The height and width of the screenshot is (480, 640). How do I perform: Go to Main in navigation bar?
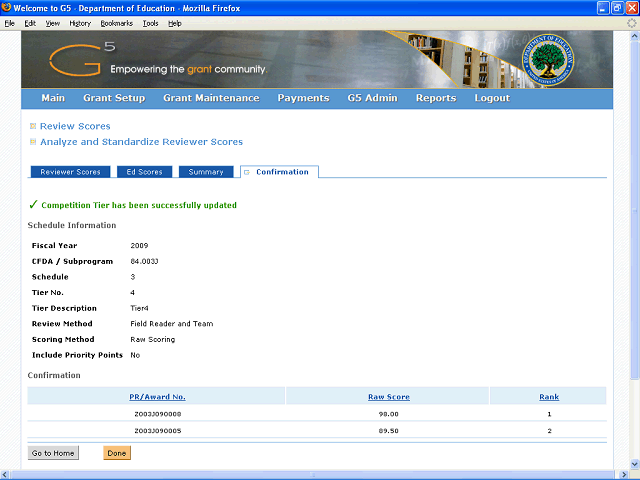pos(53,98)
